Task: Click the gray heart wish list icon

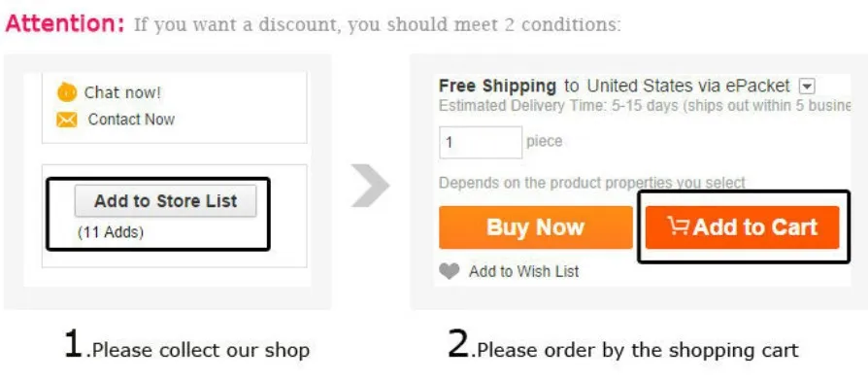Action: coord(449,271)
